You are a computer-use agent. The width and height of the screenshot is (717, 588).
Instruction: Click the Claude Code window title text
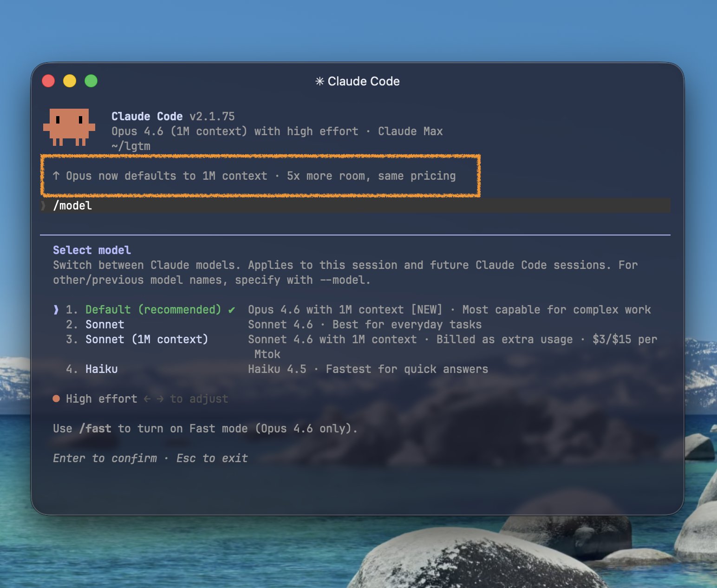[x=364, y=81]
